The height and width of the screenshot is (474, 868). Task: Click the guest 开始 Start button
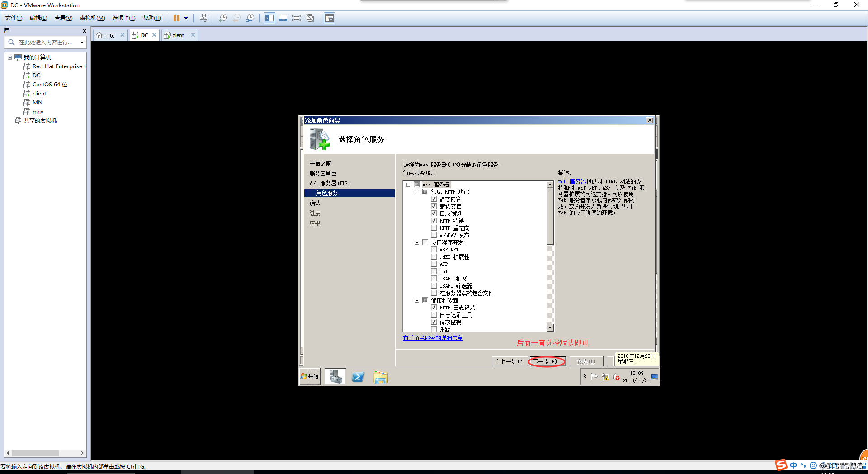(310, 376)
